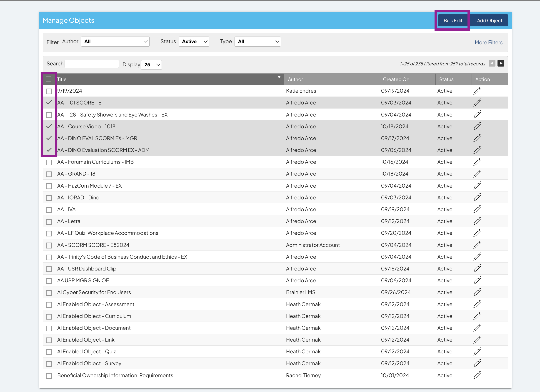Click the Bulk Edit button
This screenshot has height=392, width=540.
pyautogui.click(x=453, y=20)
